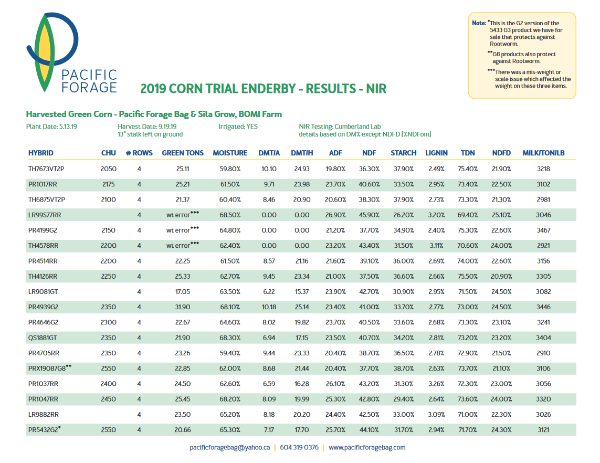Click the DMT/H column header
This screenshot has height=463, width=600.
(302, 153)
